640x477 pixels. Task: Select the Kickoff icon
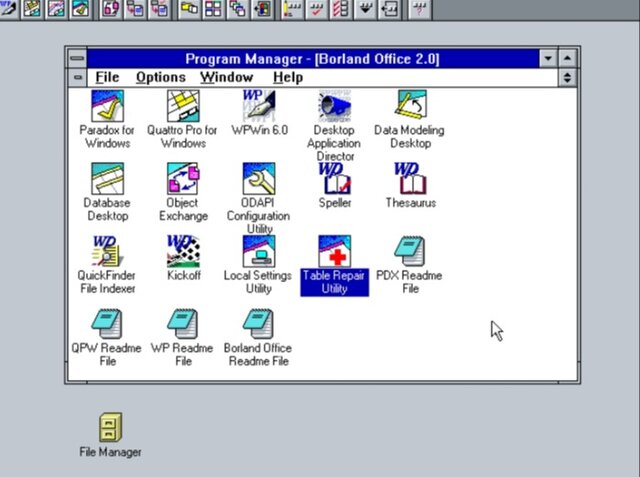(x=183, y=251)
